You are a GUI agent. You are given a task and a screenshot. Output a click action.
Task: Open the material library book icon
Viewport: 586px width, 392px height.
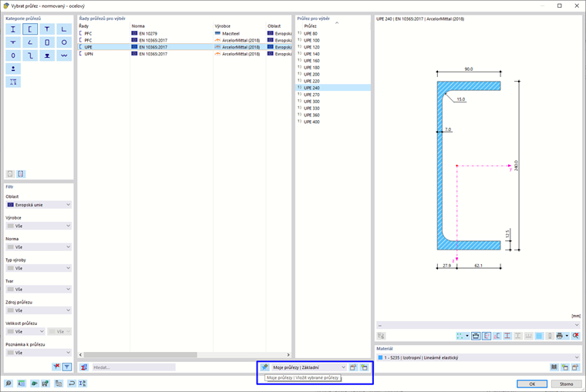554,367
